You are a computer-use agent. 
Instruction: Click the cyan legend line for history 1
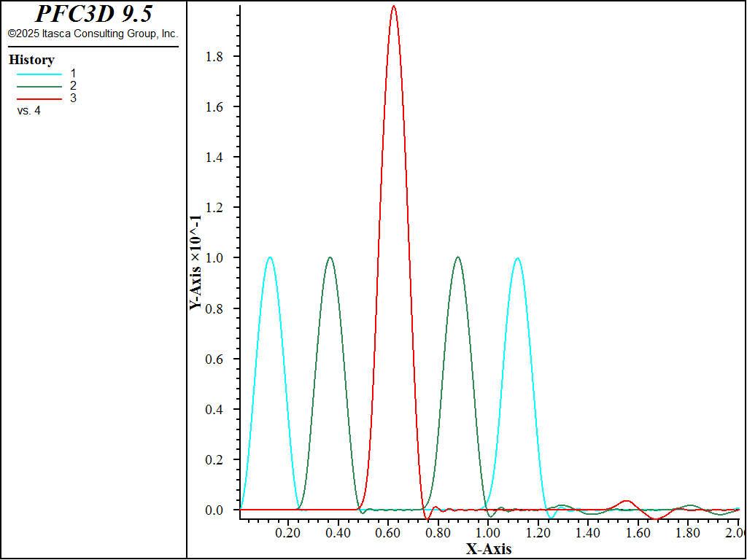[39, 74]
